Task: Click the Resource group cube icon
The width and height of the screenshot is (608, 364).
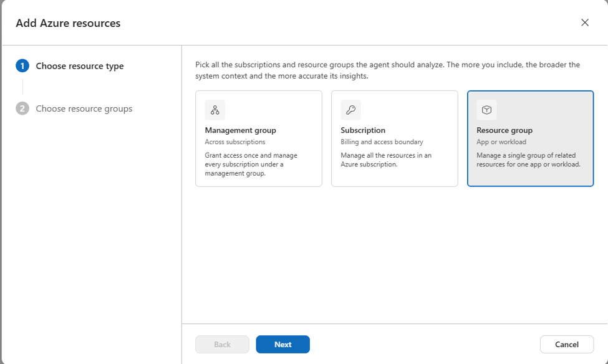Action: pos(486,110)
